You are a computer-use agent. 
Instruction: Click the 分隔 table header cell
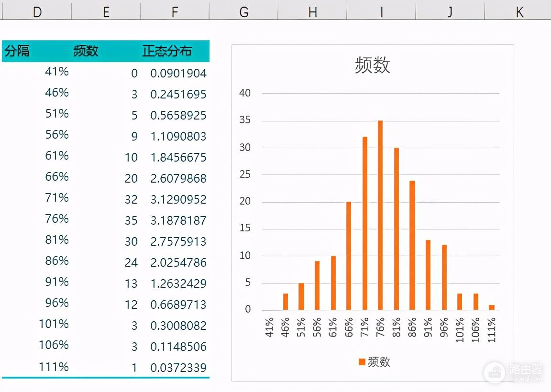pyautogui.click(x=17, y=51)
